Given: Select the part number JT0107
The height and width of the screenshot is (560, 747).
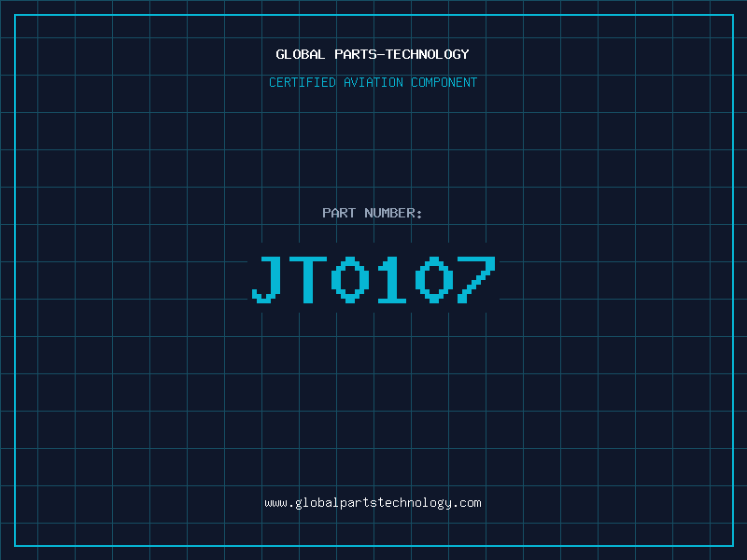Looking at the screenshot, I should tap(374, 279).
